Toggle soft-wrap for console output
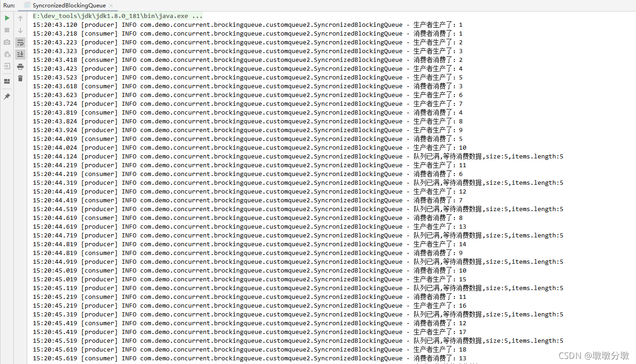This screenshot has height=364, width=636. 20,42
